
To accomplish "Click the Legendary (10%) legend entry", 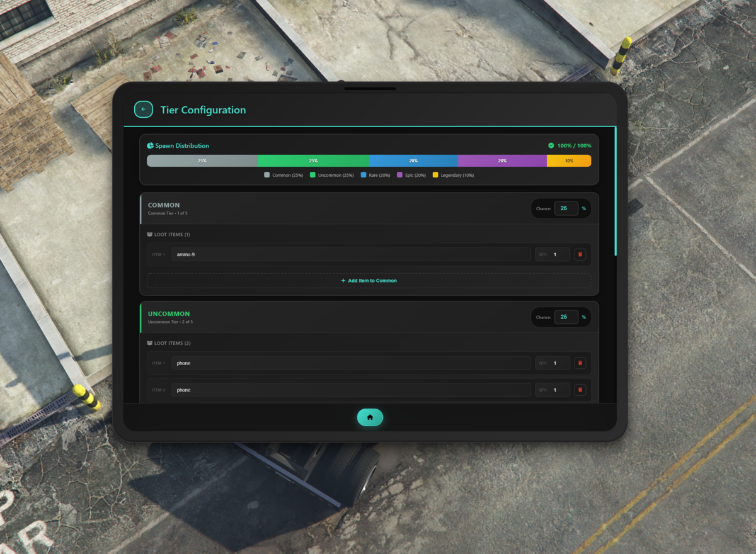I will tap(453, 175).
